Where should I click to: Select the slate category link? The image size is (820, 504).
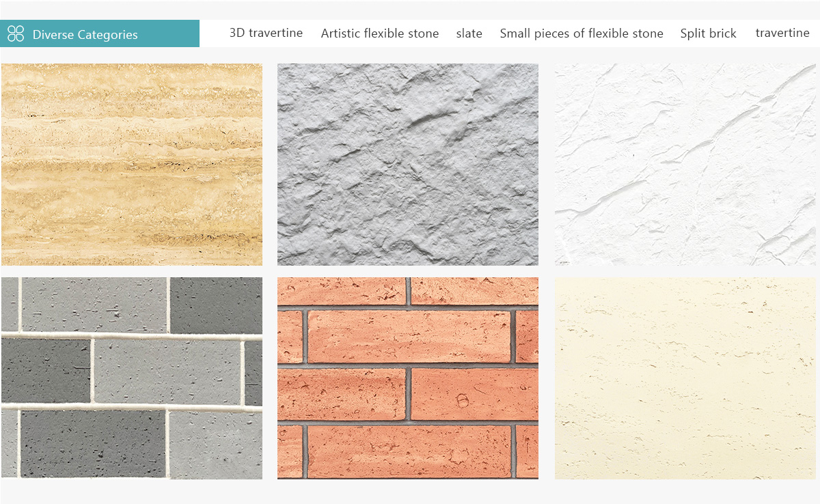[x=469, y=33]
